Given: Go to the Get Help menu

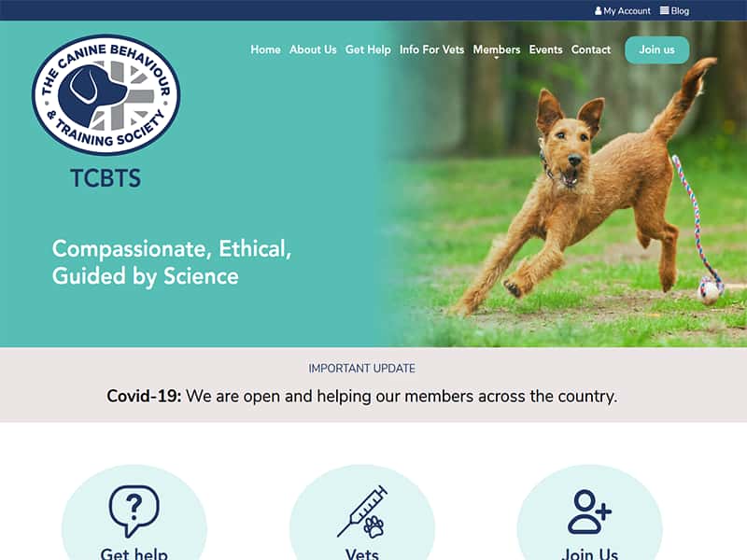Looking at the screenshot, I should 368,49.
